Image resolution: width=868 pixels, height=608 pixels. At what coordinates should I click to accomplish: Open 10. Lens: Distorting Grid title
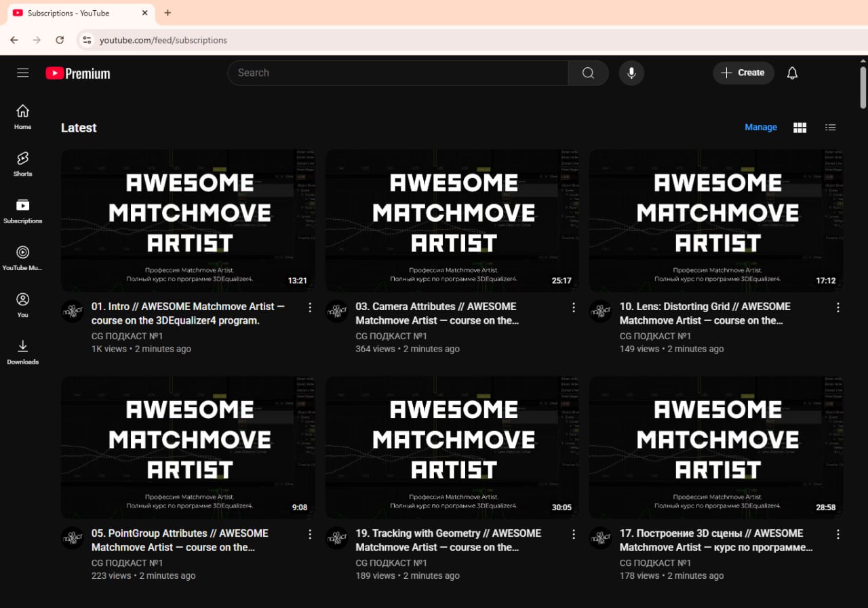click(x=705, y=313)
